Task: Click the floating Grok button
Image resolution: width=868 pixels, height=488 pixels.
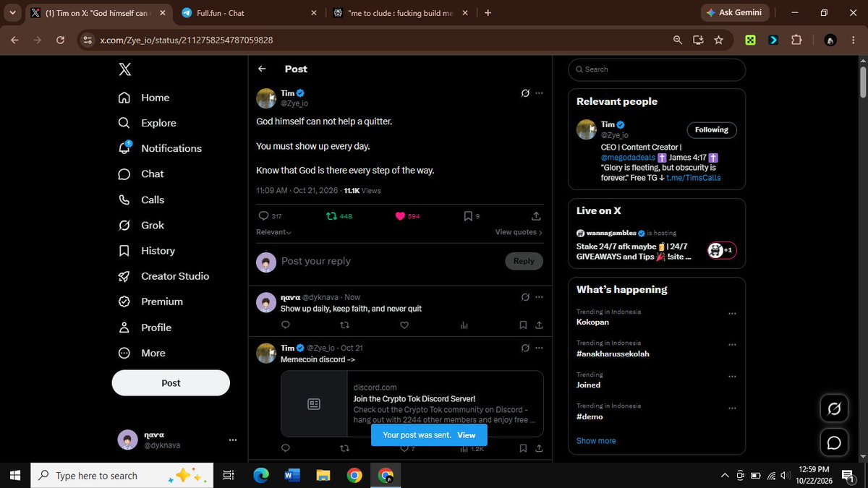Action: [x=833, y=410]
